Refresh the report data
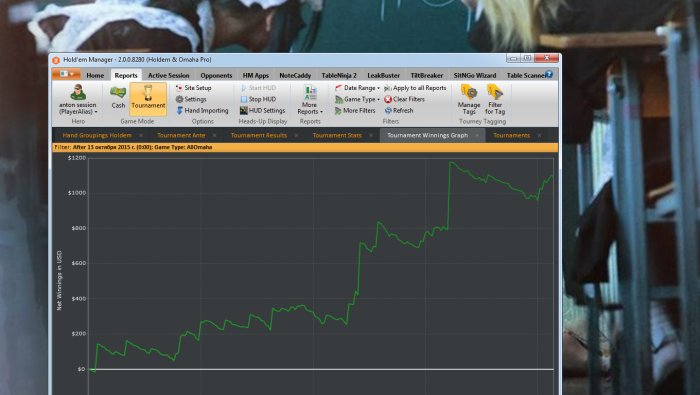The image size is (700, 395). coord(399,110)
